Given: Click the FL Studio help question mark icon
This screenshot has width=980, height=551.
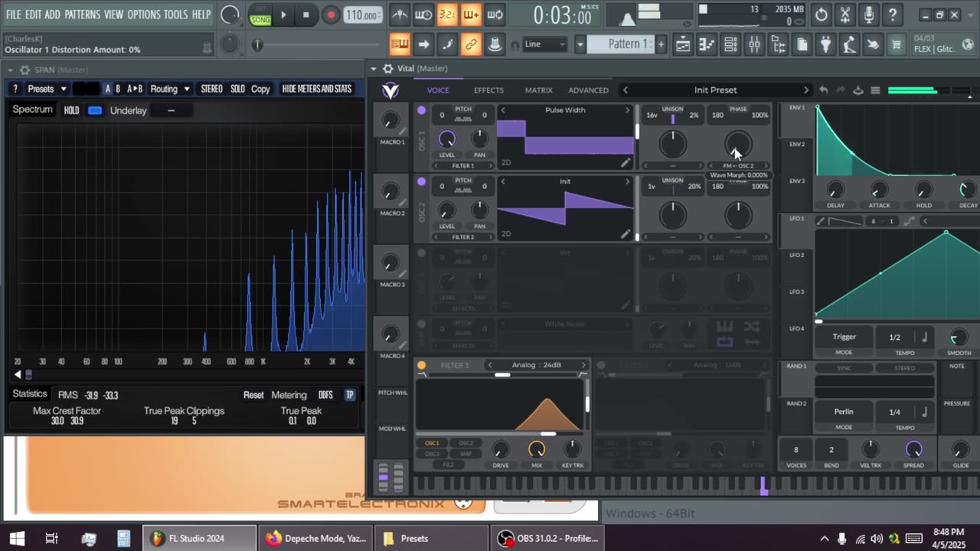Looking at the screenshot, I should pos(892,15).
